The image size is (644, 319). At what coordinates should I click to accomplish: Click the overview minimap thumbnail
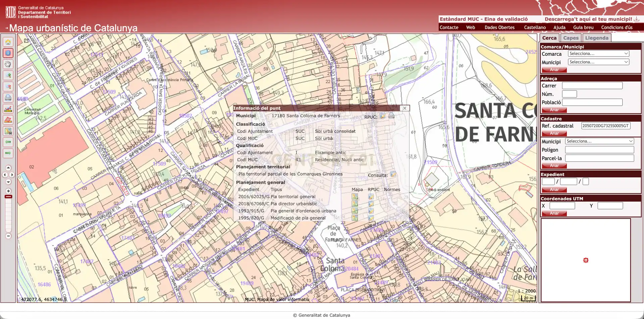click(586, 260)
